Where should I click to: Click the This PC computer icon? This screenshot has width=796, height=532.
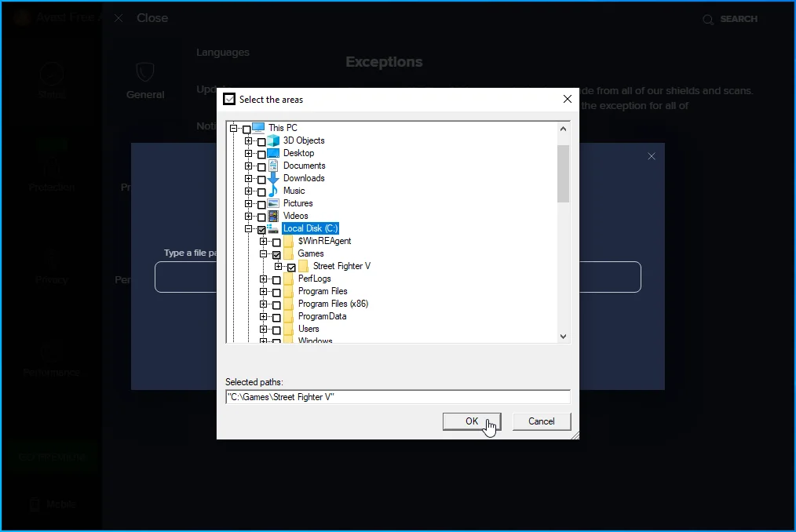pos(258,127)
